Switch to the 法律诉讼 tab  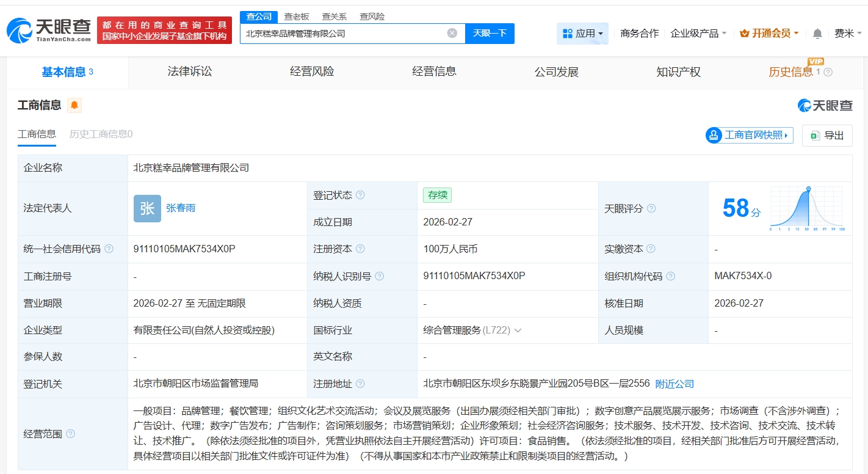pos(190,72)
